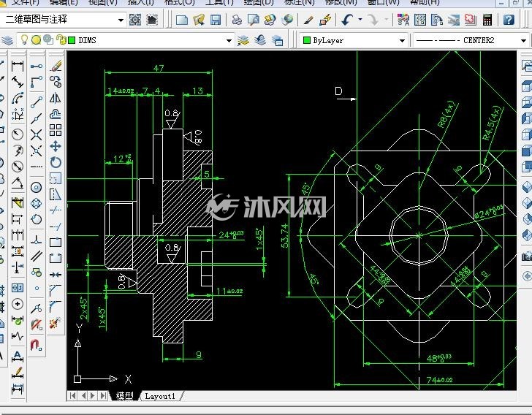The image size is (532, 415).
Task: Open the Tolerance dimension tool
Action: 18,288
